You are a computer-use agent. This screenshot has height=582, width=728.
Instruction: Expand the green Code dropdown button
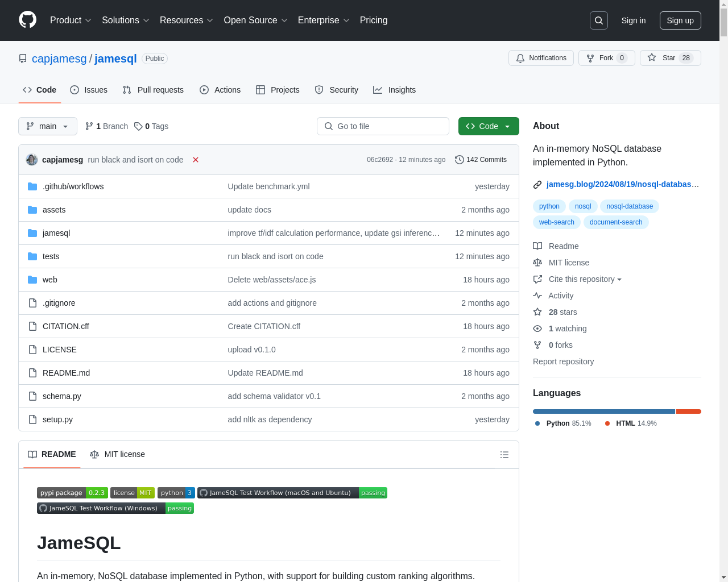489,126
